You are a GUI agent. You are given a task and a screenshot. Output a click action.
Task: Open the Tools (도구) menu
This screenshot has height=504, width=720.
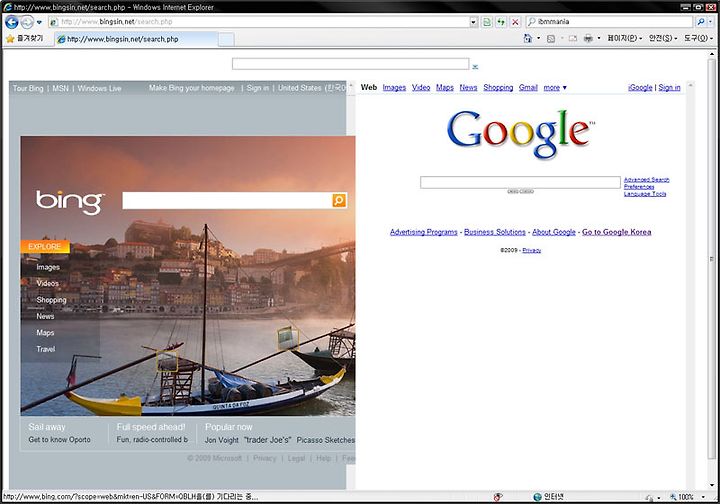point(698,38)
